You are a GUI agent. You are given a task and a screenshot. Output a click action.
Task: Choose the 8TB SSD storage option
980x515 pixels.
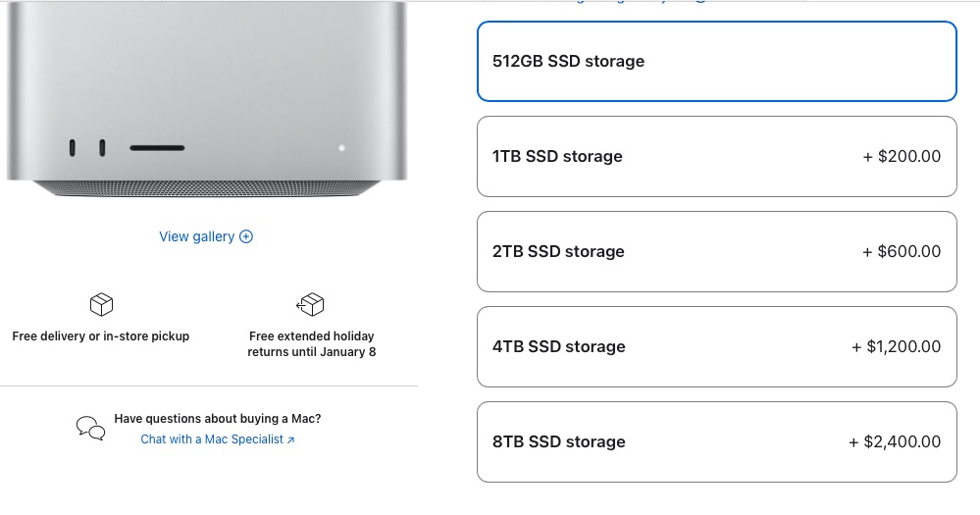717,441
